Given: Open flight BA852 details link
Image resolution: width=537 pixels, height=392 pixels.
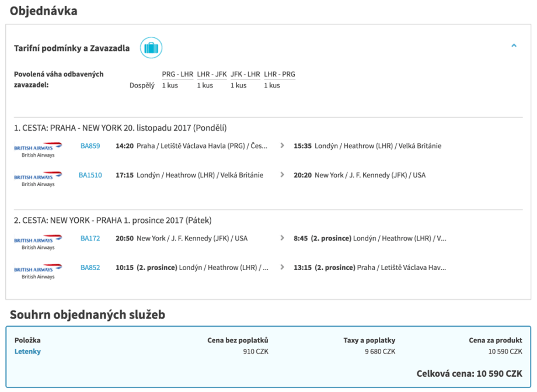Looking at the screenshot, I should (90, 268).
